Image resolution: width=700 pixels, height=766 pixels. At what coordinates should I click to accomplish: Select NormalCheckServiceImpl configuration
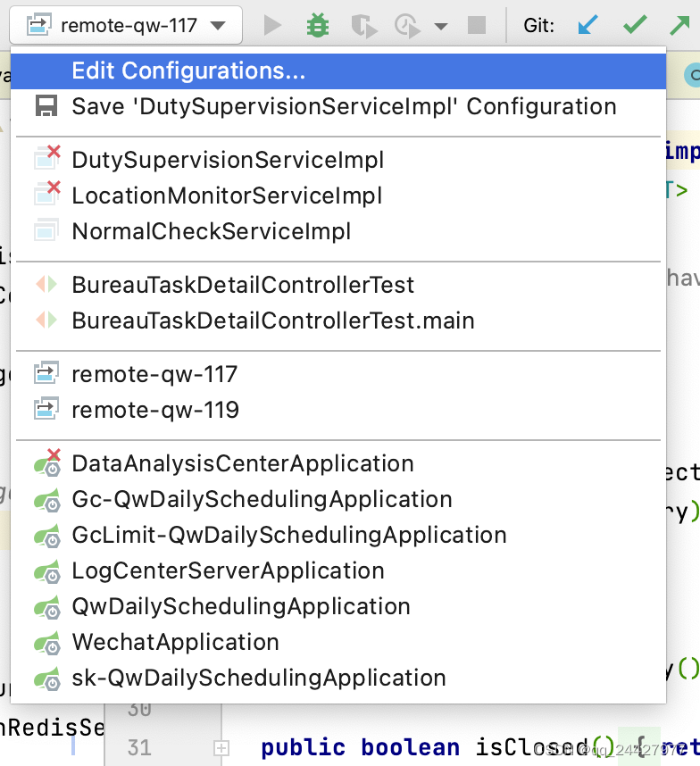pyautogui.click(x=212, y=232)
